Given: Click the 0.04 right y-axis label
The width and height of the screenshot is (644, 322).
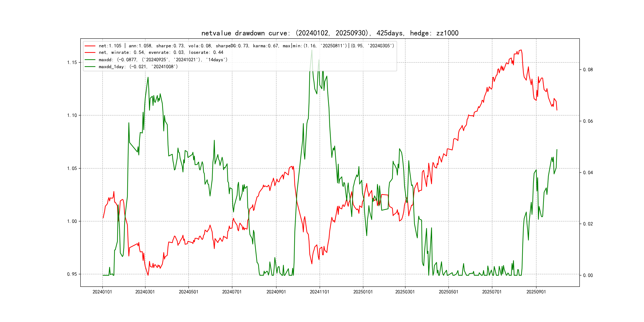Looking at the screenshot, I should pyautogui.click(x=588, y=173).
